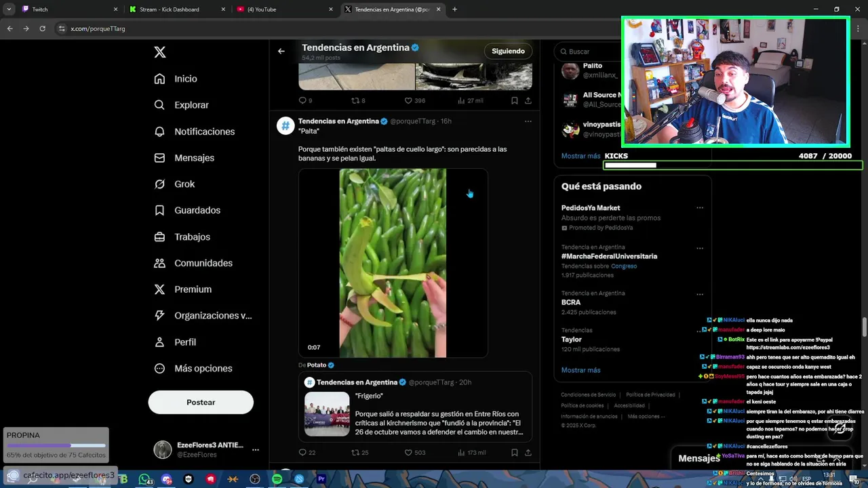Expand Más opciones menu
Image resolution: width=868 pixels, height=488 pixels.
pyautogui.click(x=193, y=368)
